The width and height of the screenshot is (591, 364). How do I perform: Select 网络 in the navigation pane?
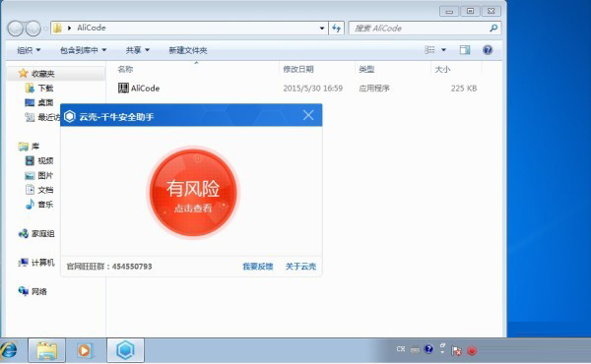click(x=39, y=292)
